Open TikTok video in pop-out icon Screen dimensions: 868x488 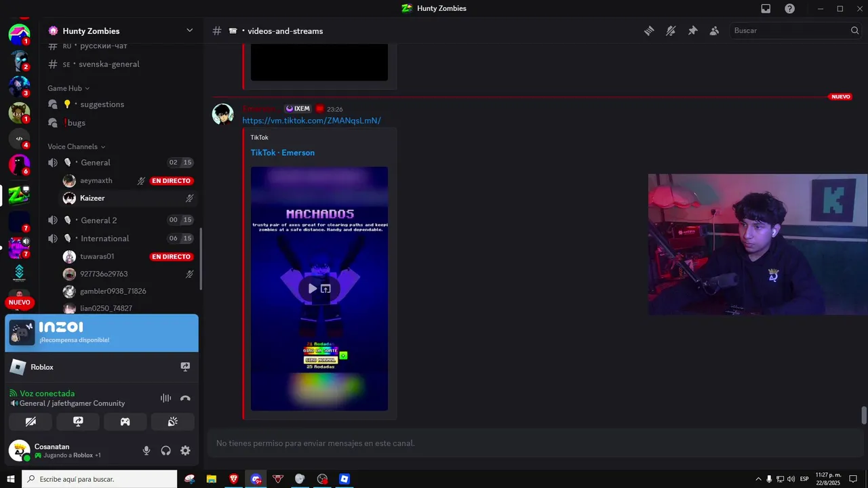(x=325, y=288)
